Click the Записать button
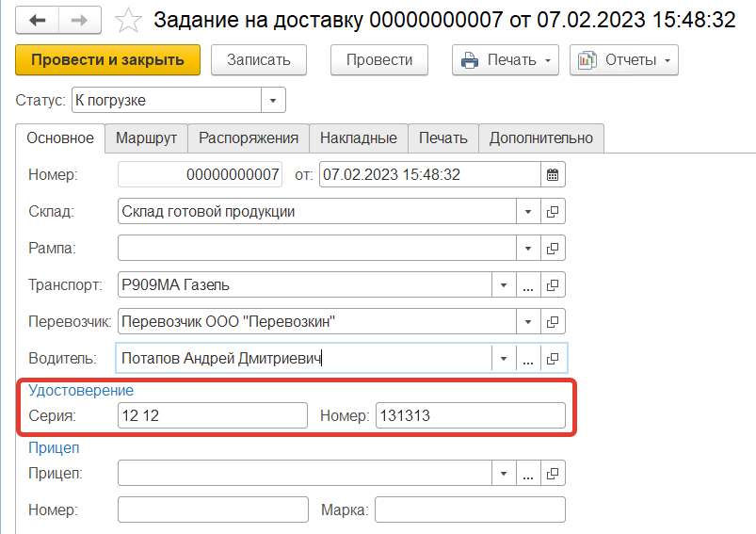 pos(258,59)
